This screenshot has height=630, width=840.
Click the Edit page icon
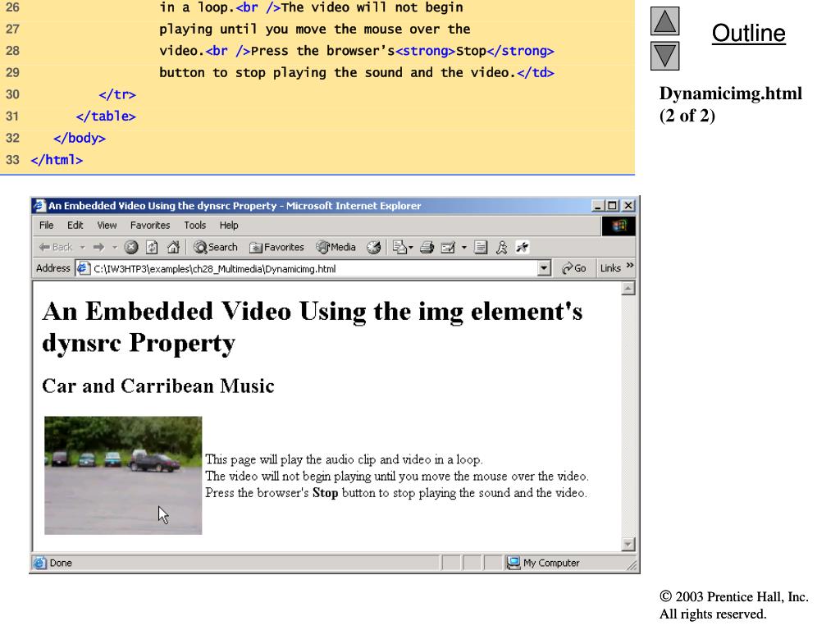(448, 247)
